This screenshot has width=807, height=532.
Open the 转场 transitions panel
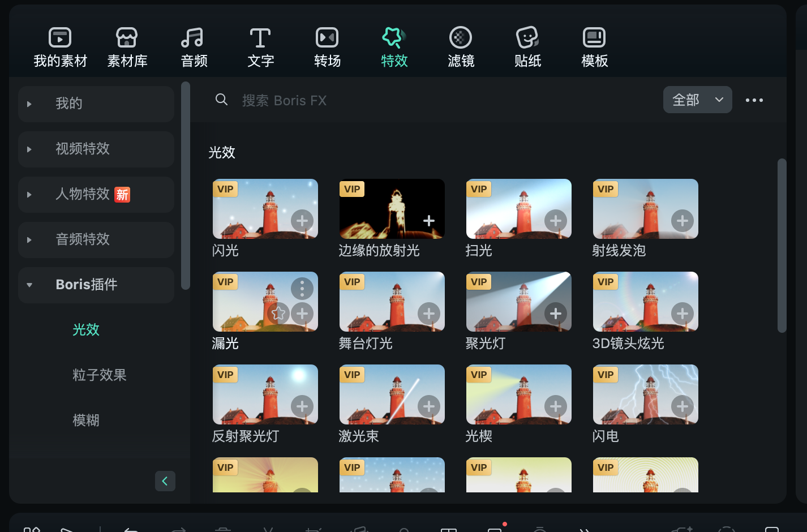pos(327,47)
